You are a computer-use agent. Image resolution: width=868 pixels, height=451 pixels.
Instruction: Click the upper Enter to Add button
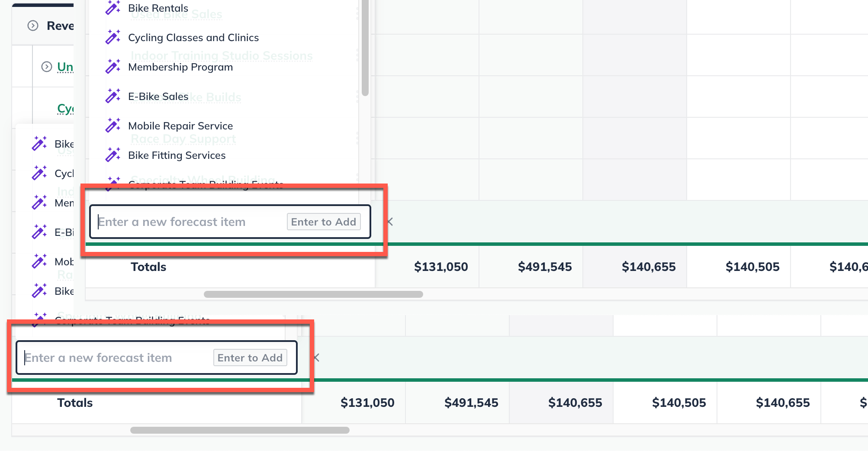click(x=324, y=222)
